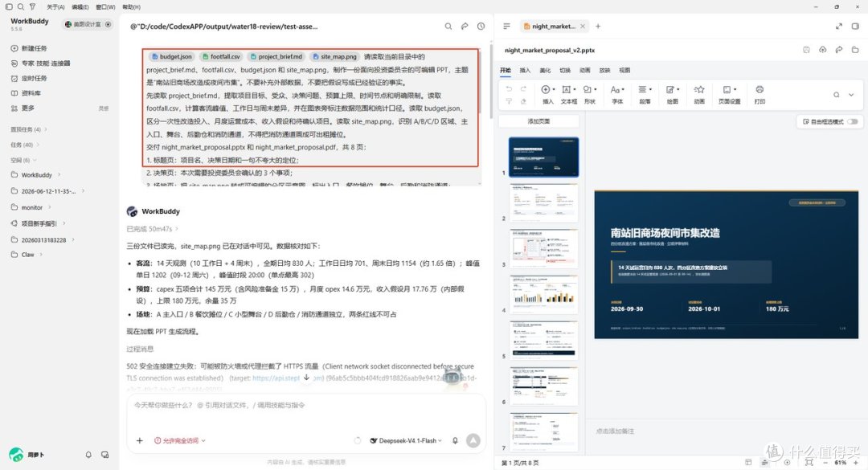Share the conversation via arrow icon
Viewport: 868px width, 470px height.
(x=465, y=26)
